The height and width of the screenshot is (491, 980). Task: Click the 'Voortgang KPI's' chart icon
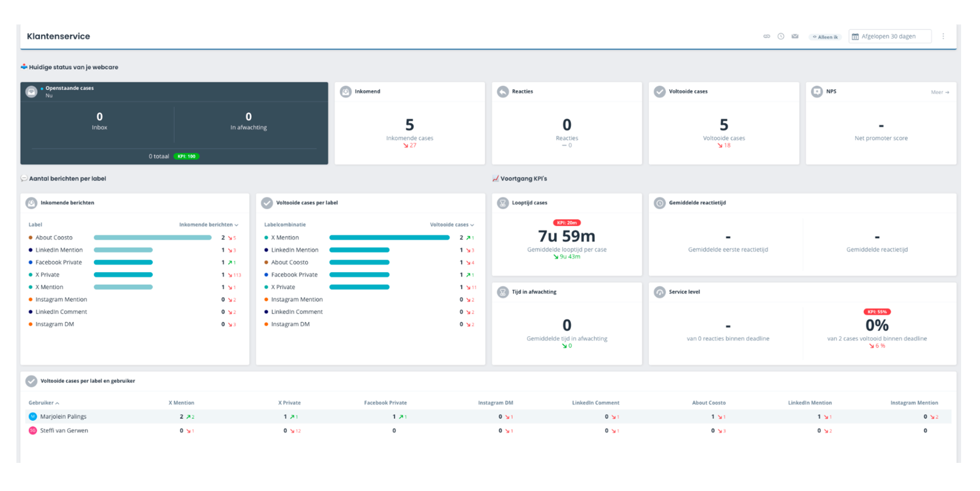(495, 179)
